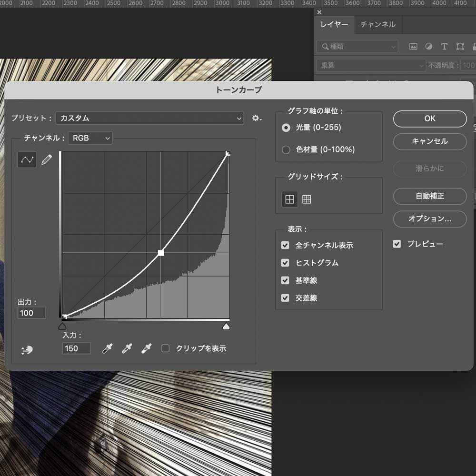Pick the gray point eyedropper
This screenshot has height=476, width=476.
(x=127, y=348)
